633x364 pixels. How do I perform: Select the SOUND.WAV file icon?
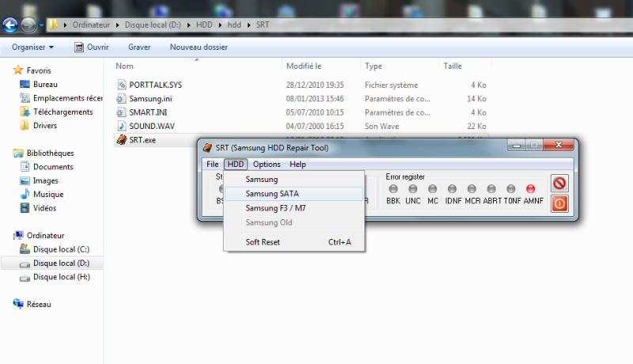[122, 126]
